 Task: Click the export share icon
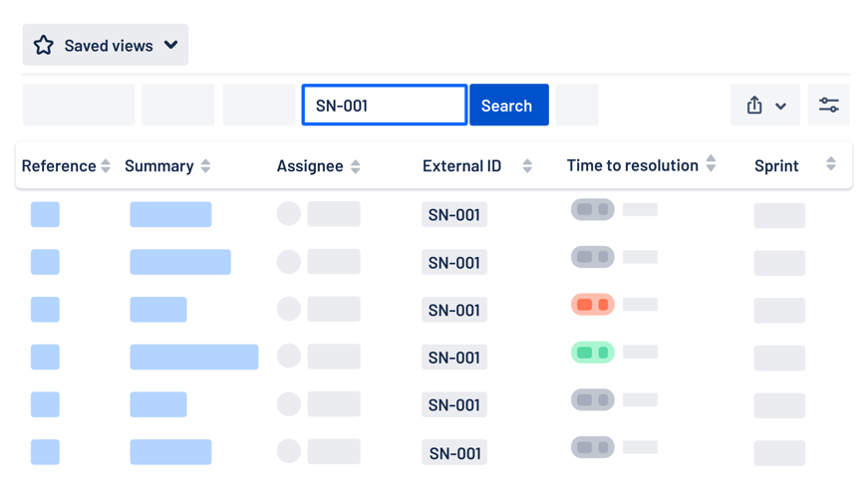(x=754, y=105)
